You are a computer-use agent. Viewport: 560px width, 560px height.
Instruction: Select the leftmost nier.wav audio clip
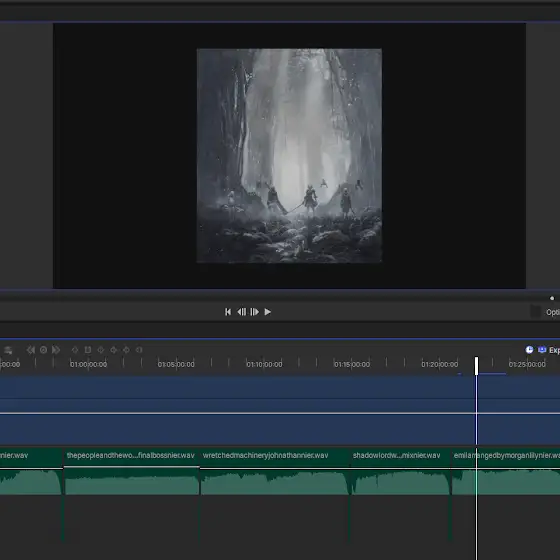pos(31,471)
